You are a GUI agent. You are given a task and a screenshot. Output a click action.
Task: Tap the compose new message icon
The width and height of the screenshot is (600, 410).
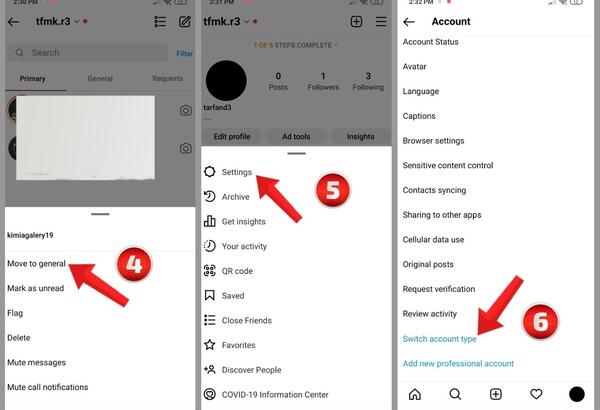tap(185, 21)
